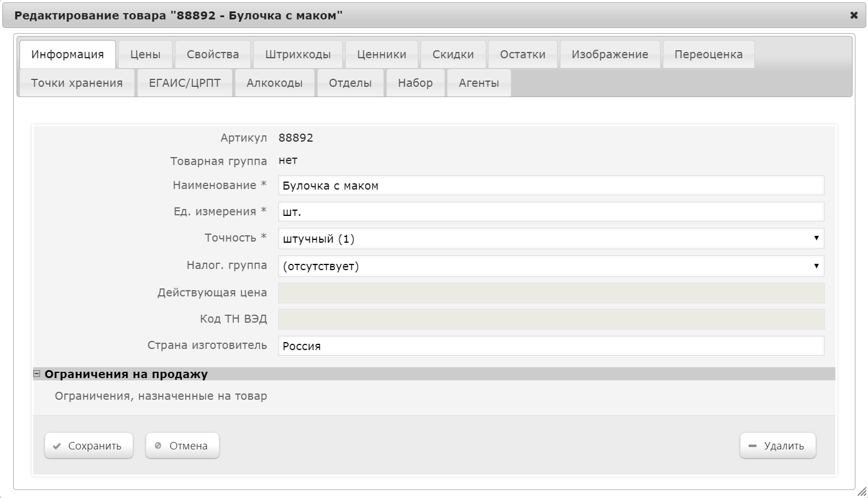The image size is (868, 498).
Task: Click the Товарная группа value нет
Action: pos(288,160)
